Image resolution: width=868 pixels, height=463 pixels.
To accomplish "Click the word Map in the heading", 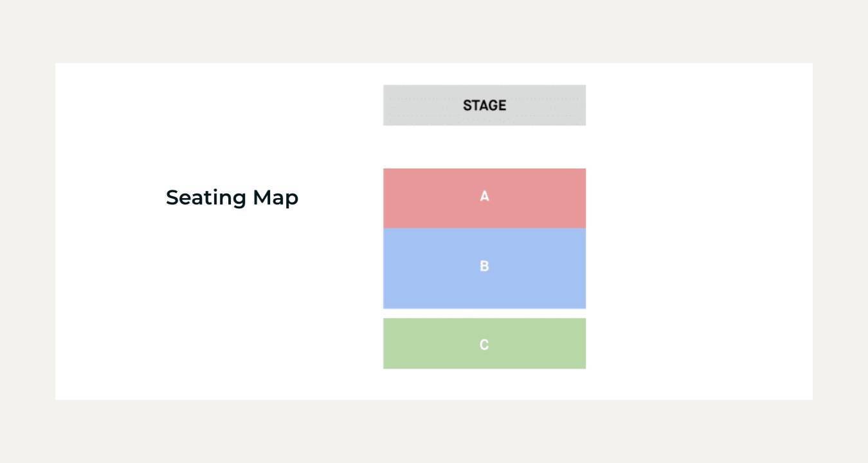I will [275, 197].
